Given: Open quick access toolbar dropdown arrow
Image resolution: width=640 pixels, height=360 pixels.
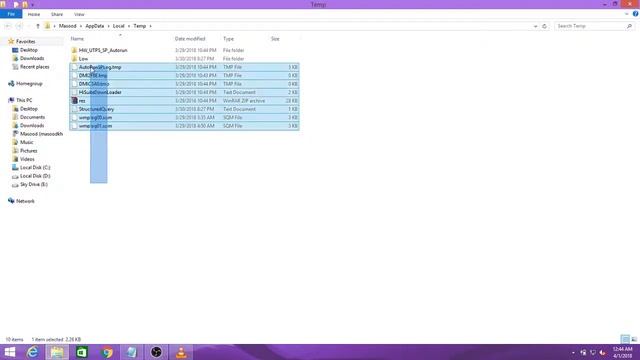Looking at the screenshot, I should point(32,4).
